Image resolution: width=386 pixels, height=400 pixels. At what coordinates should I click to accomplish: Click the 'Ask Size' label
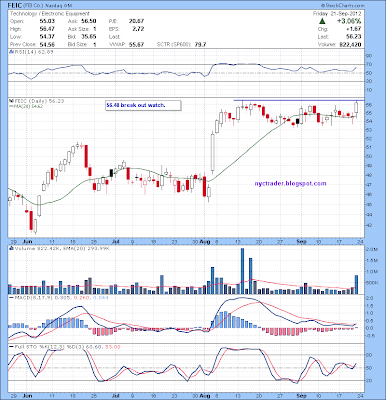tap(78, 29)
